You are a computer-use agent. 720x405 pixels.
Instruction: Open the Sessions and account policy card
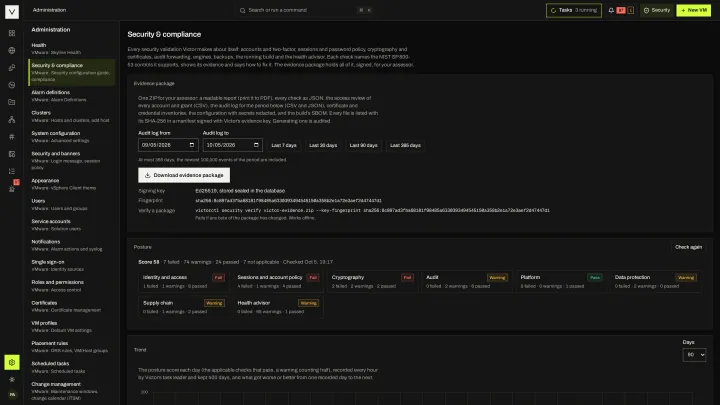(x=278, y=281)
